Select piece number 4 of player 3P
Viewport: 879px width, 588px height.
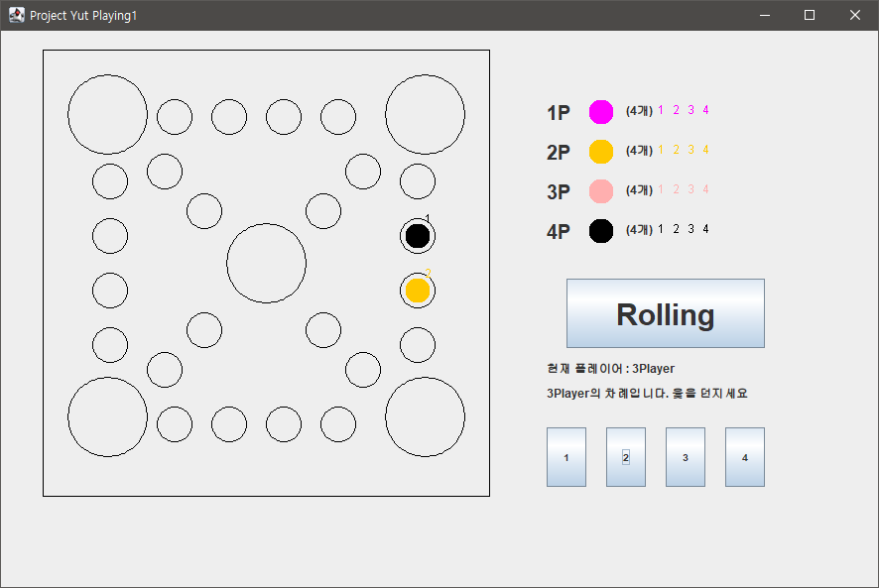pyautogui.click(x=705, y=189)
